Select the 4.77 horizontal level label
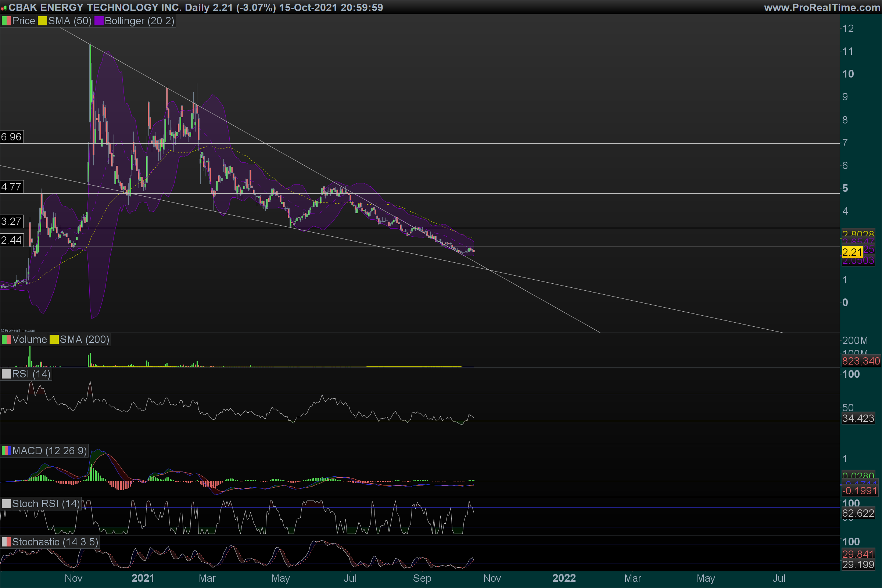The image size is (882, 588). (12, 187)
